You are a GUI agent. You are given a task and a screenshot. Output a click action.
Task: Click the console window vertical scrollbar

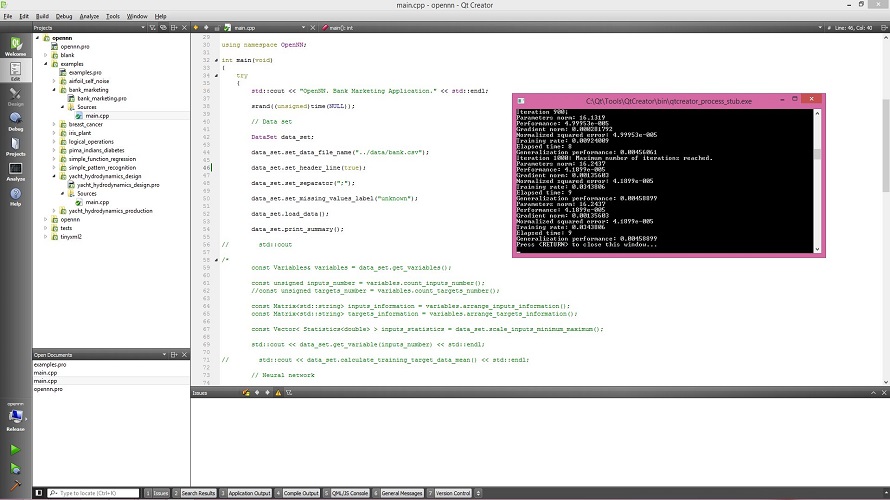[819, 155]
